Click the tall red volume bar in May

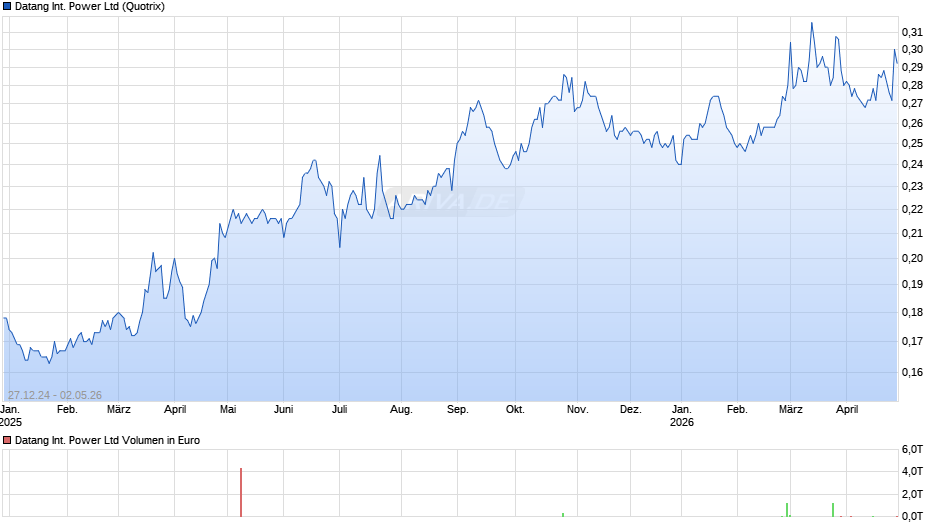coord(241,492)
